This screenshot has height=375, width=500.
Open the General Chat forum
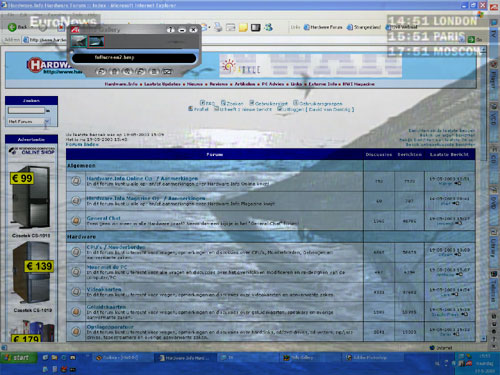click(103, 218)
